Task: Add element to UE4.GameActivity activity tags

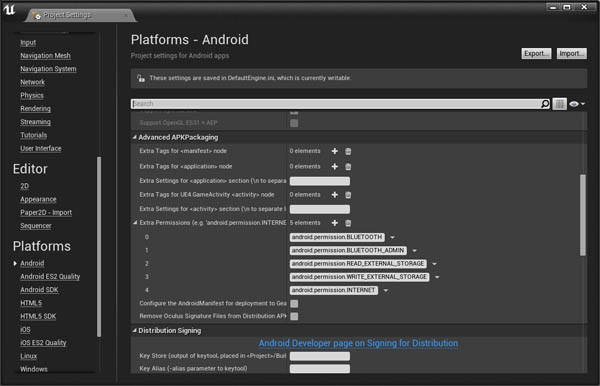Action: pyautogui.click(x=334, y=195)
